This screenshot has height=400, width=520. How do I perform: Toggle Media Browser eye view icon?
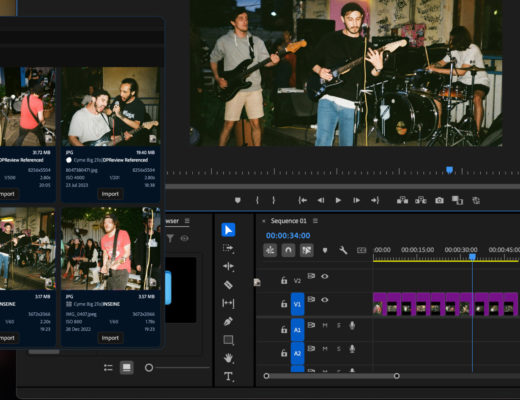pyautogui.click(x=185, y=238)
